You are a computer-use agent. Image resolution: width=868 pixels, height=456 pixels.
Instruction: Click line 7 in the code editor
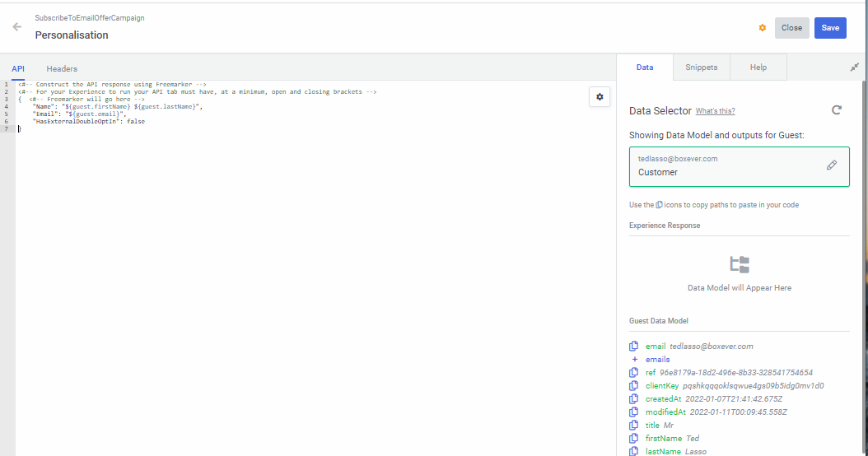point(165,129)
